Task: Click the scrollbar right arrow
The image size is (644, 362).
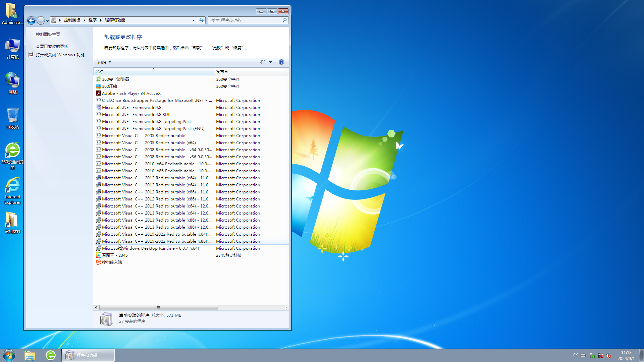Action: [286, 307]
